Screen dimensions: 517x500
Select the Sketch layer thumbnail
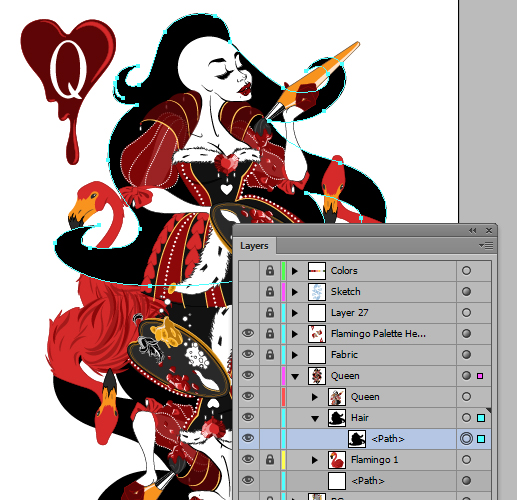click(x=317, y=292)
